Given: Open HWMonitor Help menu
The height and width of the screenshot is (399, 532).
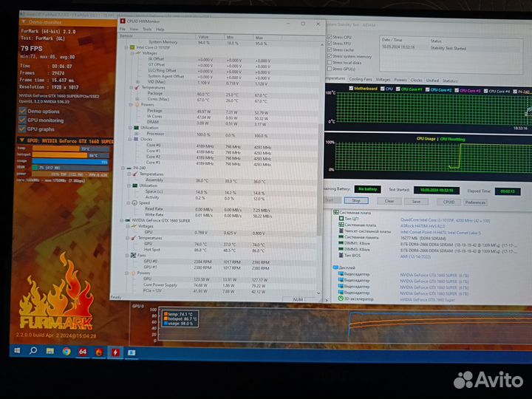Looking at the screenshot, I should click(x=160, y=30).
